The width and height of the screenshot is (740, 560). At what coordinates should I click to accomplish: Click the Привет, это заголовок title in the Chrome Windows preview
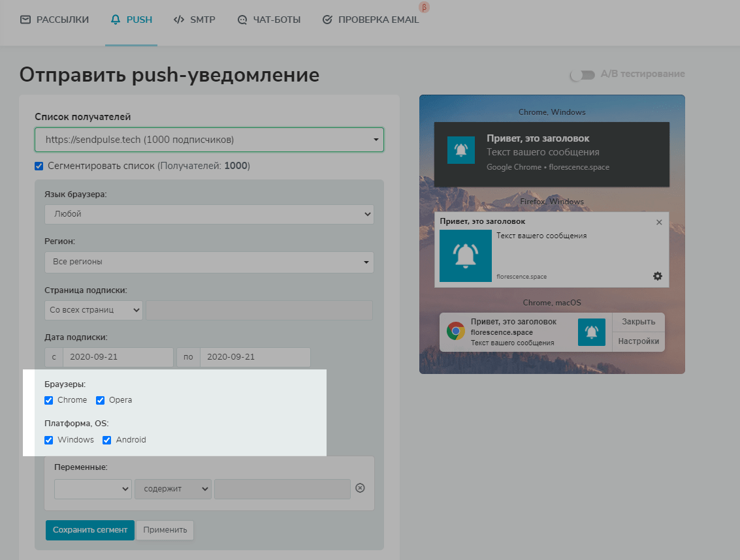click(538, 139)
